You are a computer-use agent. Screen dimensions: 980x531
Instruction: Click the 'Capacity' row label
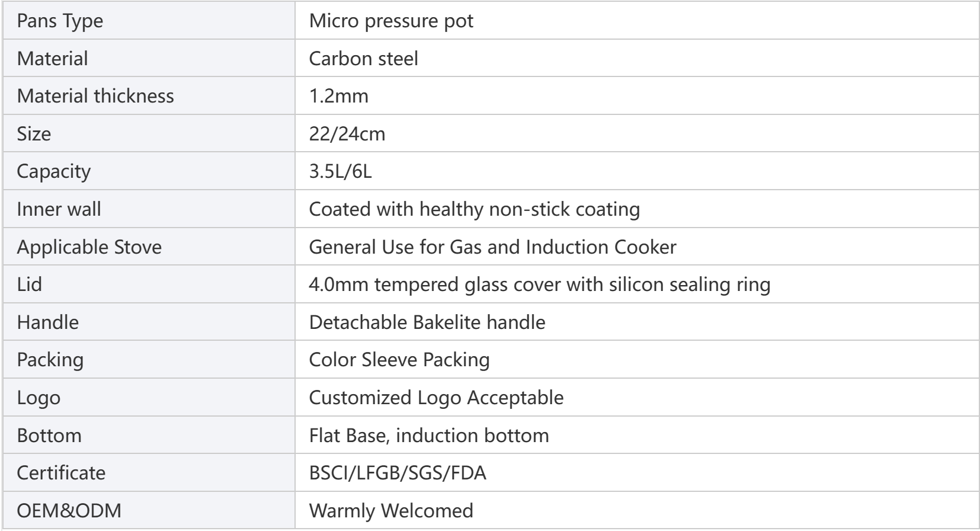coord(53,171)
